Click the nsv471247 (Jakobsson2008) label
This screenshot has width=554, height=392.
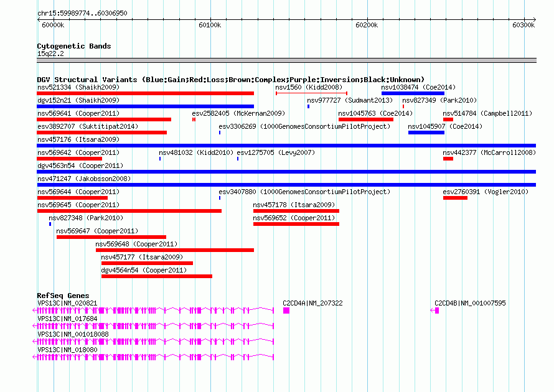pyautogui.click(x=84, y=179)
